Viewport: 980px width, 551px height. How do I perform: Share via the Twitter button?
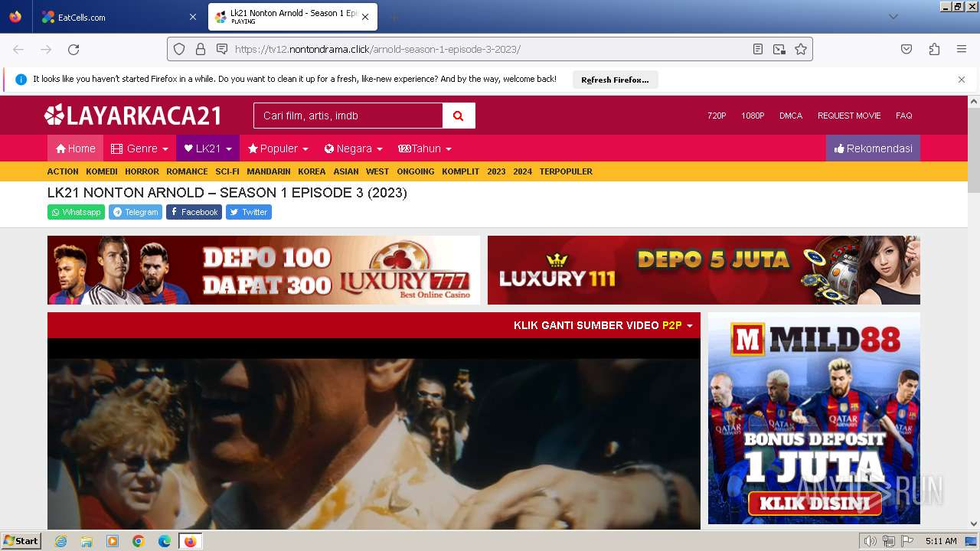click(x=249, y=212)
